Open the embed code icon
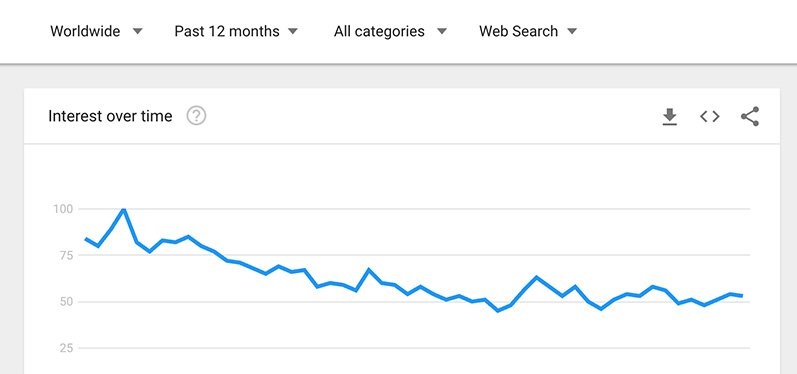The height and width of the screenshot is (374, 797). pos(710,116)
